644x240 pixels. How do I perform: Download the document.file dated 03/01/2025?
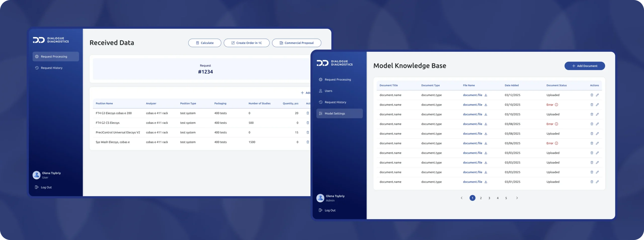[x=486, y=182]
